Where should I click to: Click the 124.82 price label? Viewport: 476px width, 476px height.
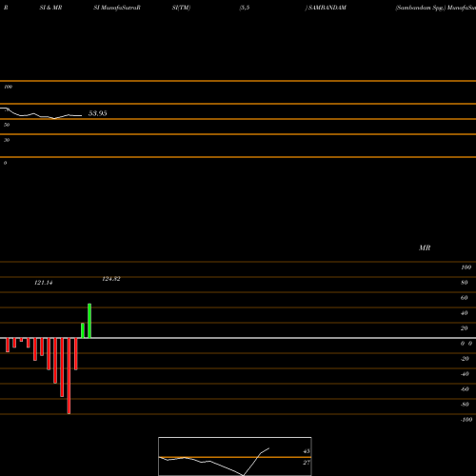pos(111,279)
